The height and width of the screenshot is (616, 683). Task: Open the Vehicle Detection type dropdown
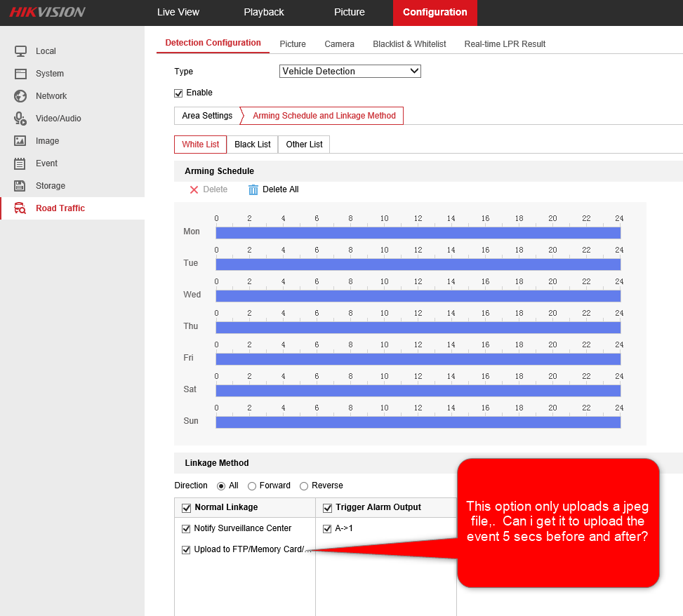350,71
